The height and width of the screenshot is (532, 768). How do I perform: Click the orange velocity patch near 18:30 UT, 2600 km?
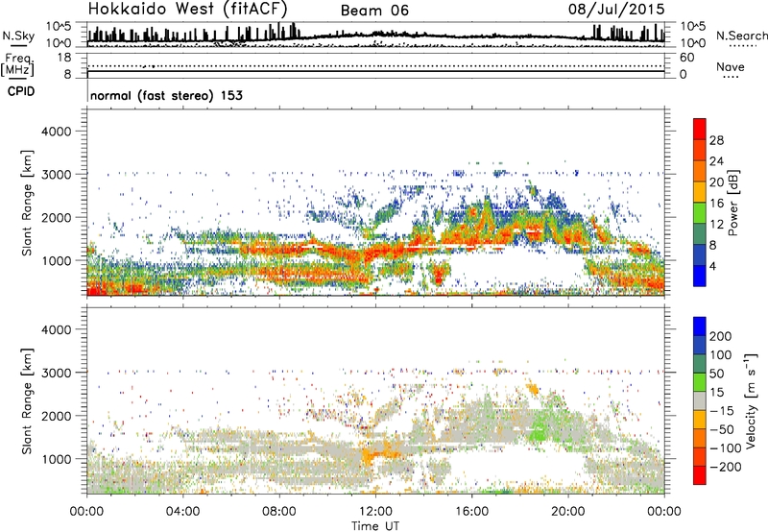pos(533,390)
